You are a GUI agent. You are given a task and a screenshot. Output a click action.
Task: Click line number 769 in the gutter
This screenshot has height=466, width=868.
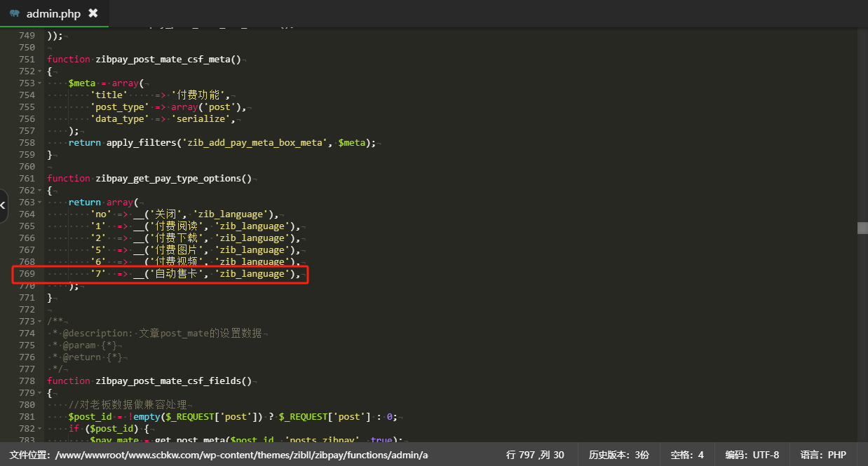pos(27,273)
